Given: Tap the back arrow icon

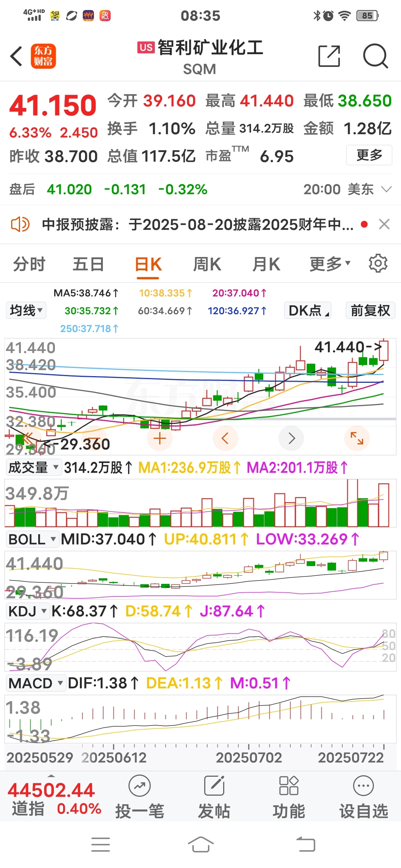Looking at the screenshot, I should (x=17, y=56).
